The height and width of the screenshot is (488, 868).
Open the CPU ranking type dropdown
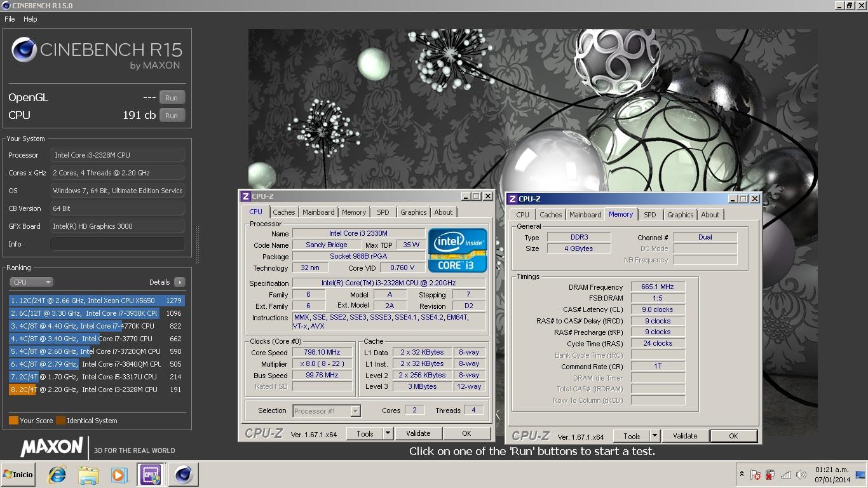click(31, 282)
